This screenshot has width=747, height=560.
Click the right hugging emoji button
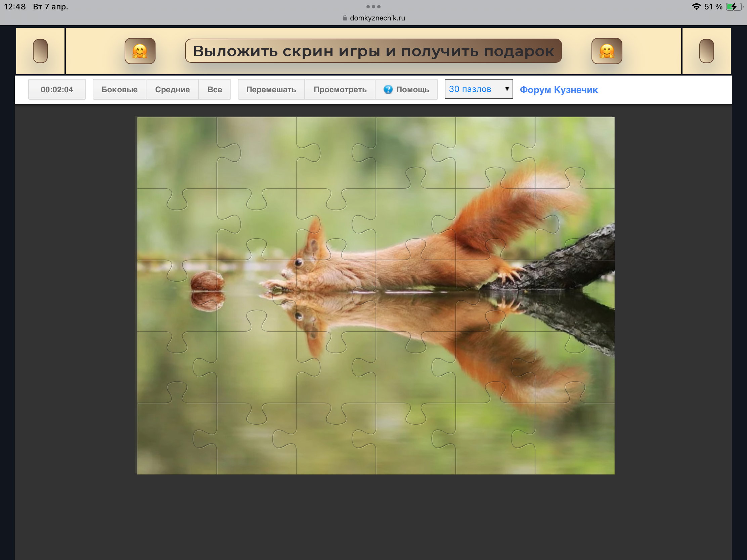(607, 51)
